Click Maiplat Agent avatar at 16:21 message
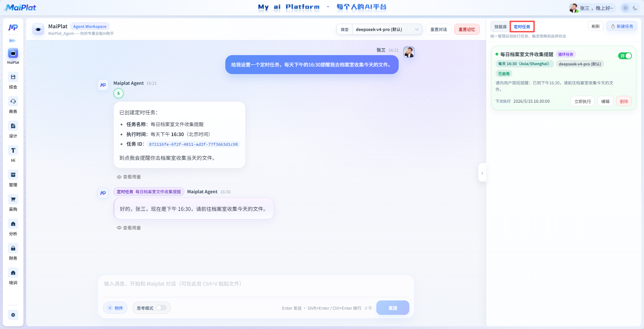 tap(103, 85)
